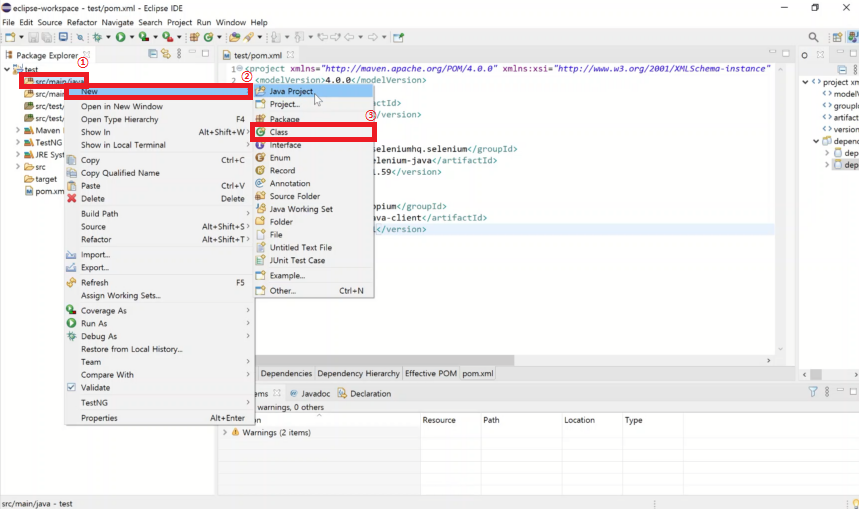859x509 pixels.
Task: Toggle Link with Editor in Package Explorer
Action: click(x=165, y=54)
